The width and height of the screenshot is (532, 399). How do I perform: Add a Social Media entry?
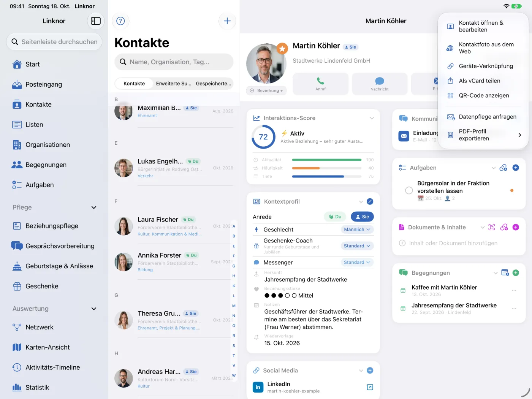click(370, 370)
